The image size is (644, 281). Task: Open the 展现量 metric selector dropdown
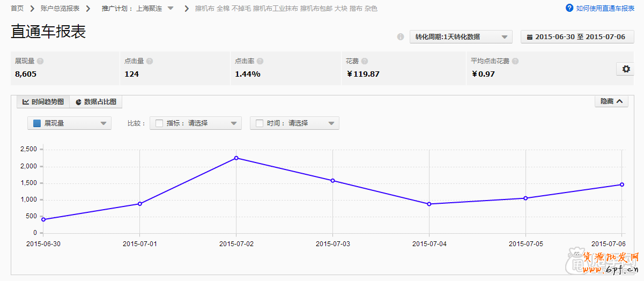(69, 123)
